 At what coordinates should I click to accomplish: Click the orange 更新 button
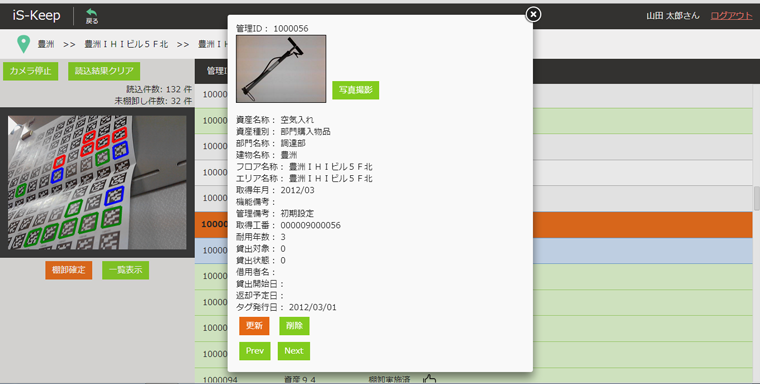[254, 326]
